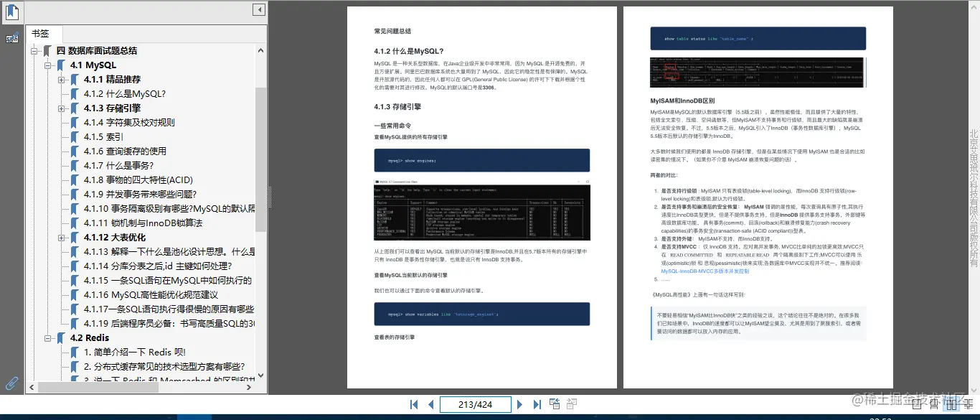The width and height of the screenshot is (980, 420).
Task: Open bookmark 4.1.15 一条SQL语句在MySQL中如何执行的
Action: tap(167, 281)
